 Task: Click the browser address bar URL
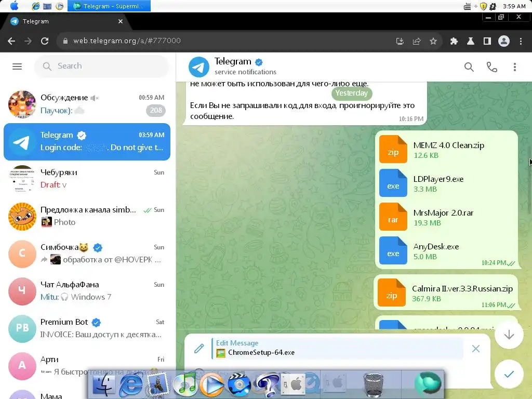pyautogui.click(x=127, y=41)
